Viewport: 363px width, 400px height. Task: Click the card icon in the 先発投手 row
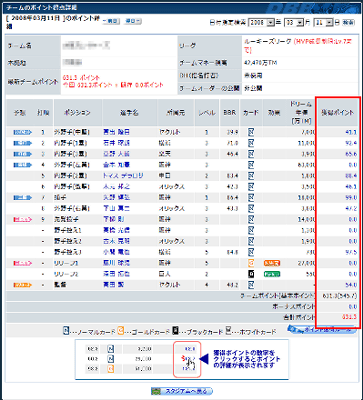click(x=251, y=219)
